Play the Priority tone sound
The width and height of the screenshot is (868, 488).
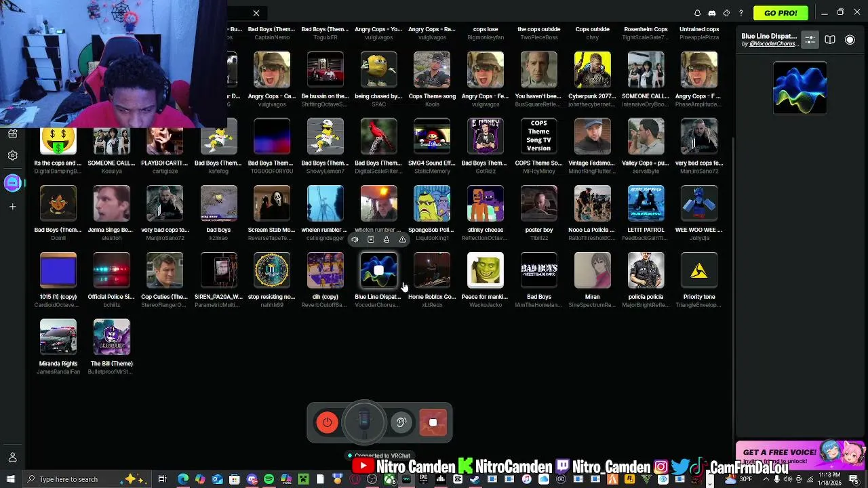click(x=699, y=270)
